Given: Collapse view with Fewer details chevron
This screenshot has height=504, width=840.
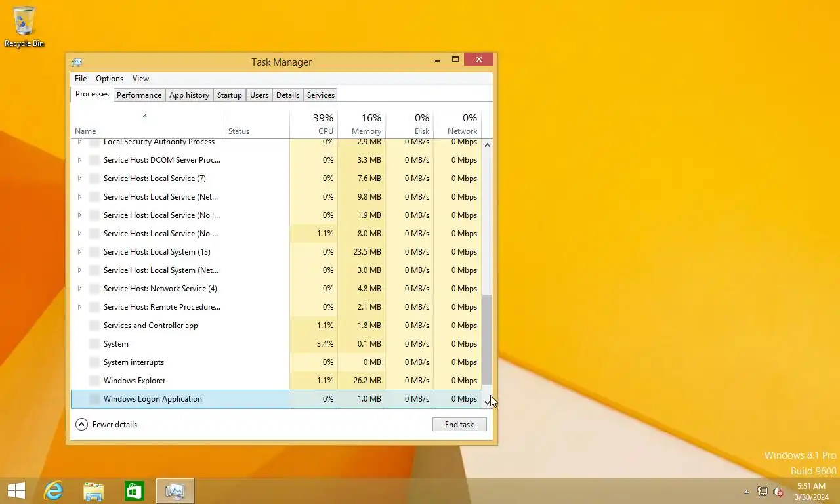Looking at the screenshot, I should tap(81, 425).
